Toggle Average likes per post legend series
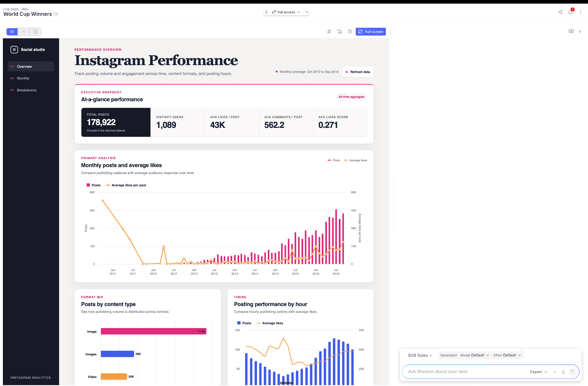 click(126, 185)
